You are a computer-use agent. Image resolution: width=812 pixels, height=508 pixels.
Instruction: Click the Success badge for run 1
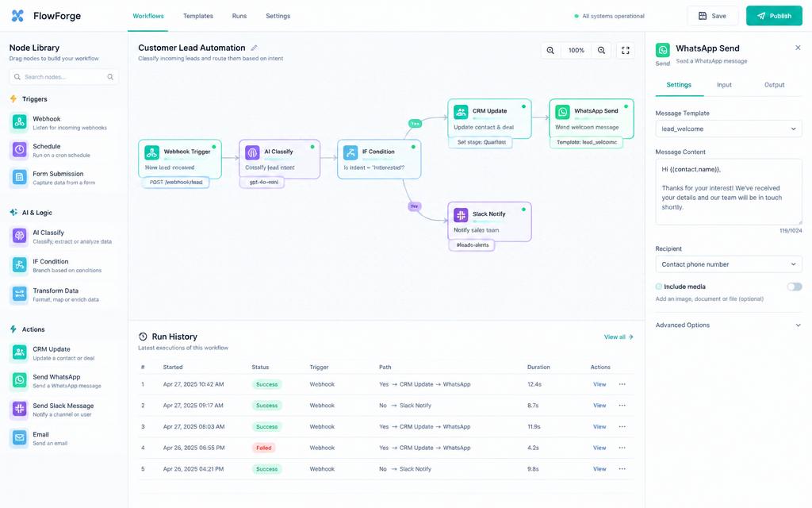point(266,384)
